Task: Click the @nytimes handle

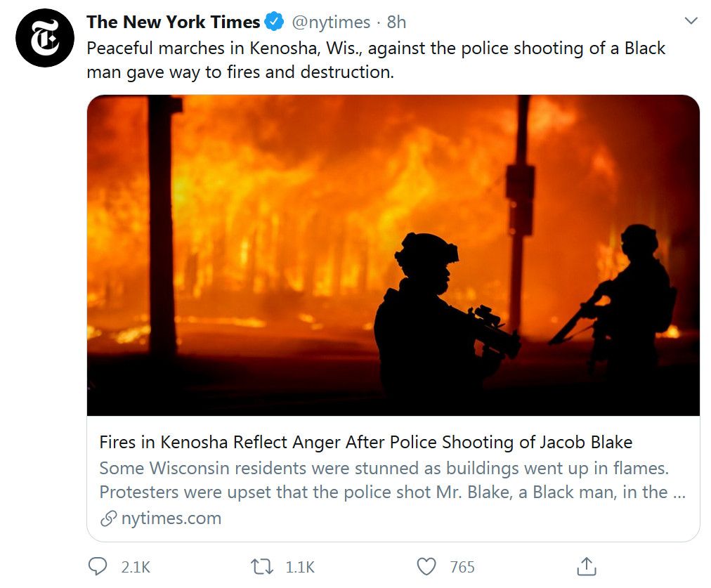Action: [x=330, y=22]
